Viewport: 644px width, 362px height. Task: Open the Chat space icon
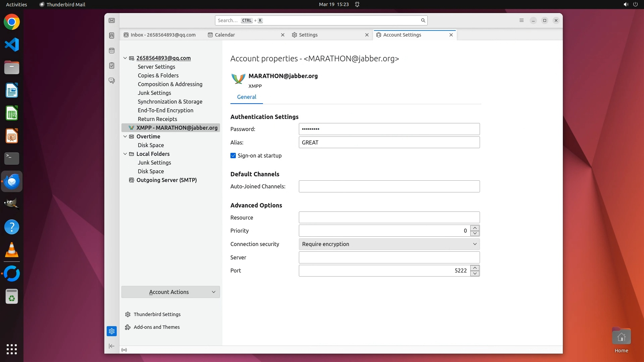[112, 81]
